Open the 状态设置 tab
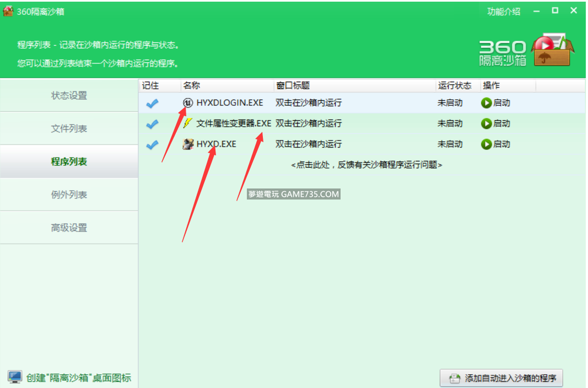 (x=69, y=95)
